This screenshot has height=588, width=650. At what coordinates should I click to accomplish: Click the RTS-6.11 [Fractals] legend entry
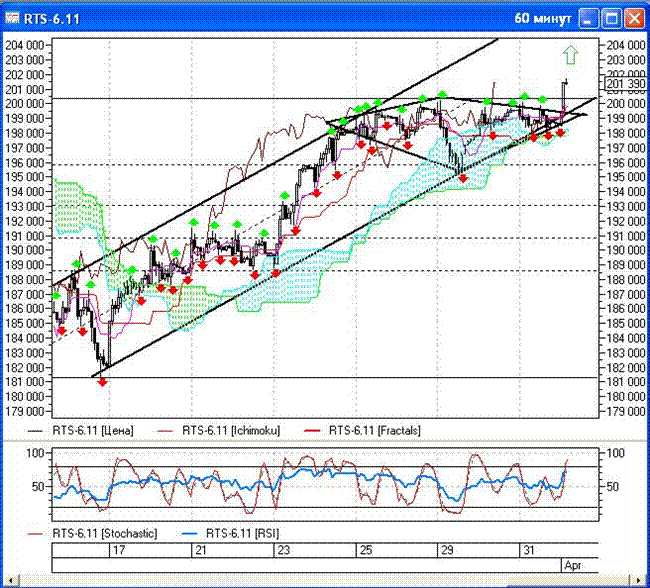coord(375,430)
